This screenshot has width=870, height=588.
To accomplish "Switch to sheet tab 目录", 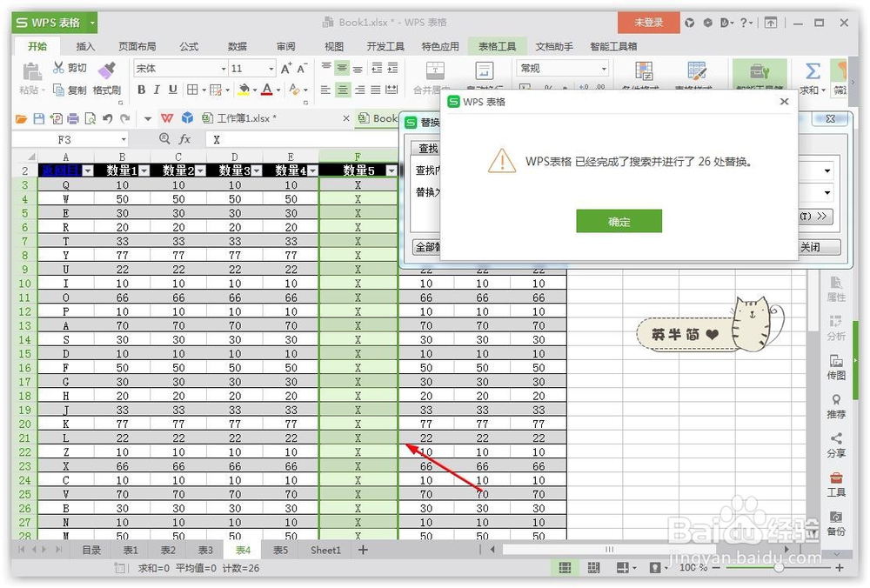I will [91, 550].
